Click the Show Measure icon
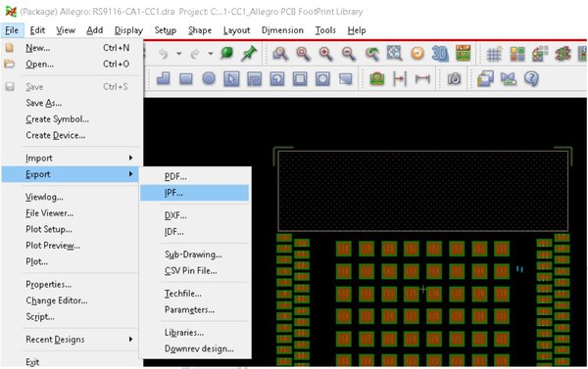The width and height of the screenshot is (588, 369). 422,78
